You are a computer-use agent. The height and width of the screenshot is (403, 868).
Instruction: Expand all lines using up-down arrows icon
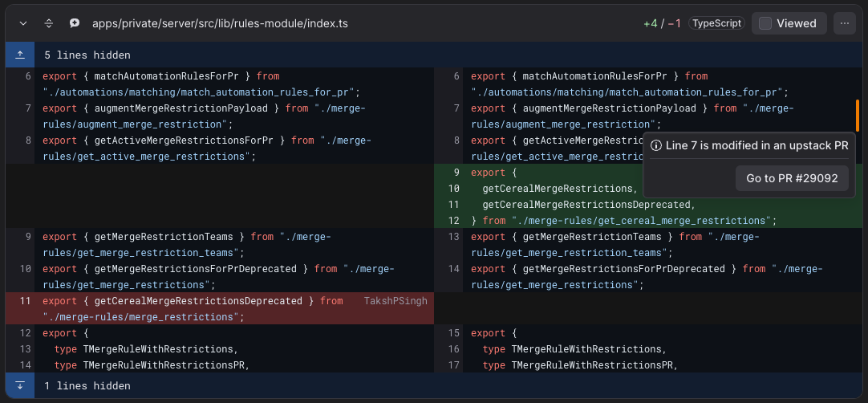[x=49, y=23]
